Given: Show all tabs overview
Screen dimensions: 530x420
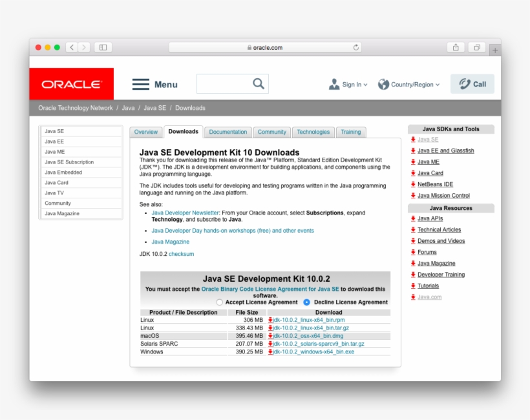Looking at the screenshot, I should (477, 47).
